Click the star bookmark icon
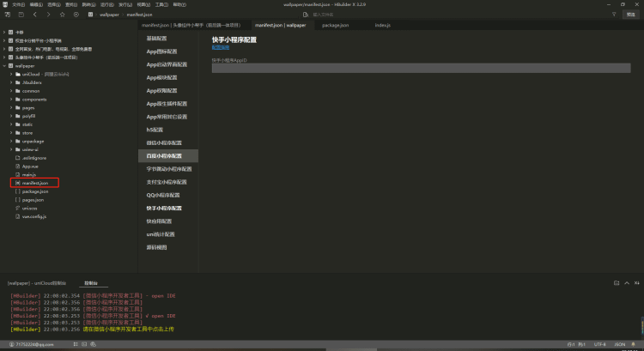644x351 pixels. (63, 15)
